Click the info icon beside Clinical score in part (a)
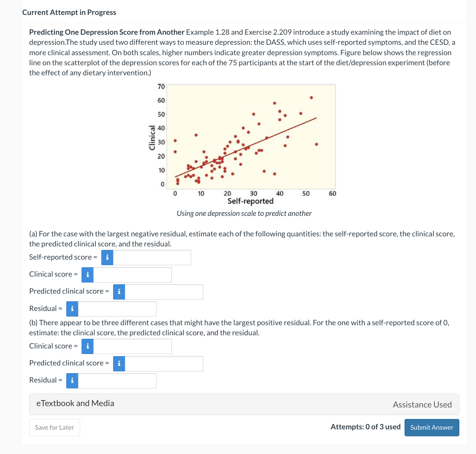 pos(87,275)
